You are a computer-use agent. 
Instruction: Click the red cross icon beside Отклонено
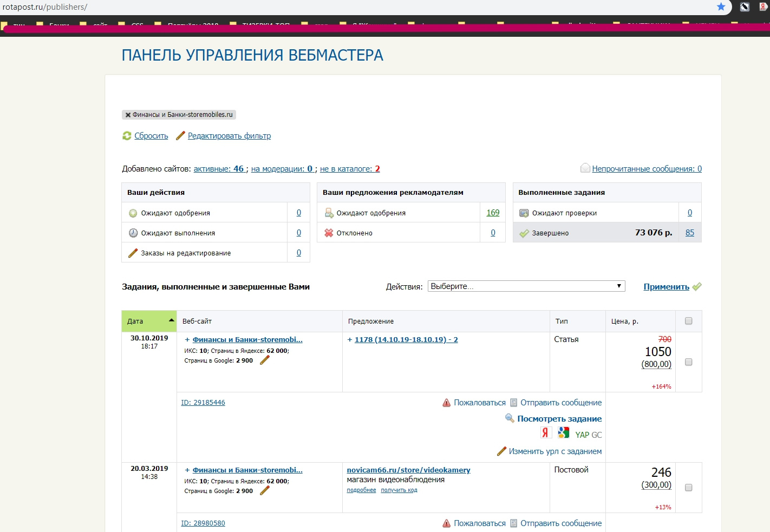pos(329,233)
